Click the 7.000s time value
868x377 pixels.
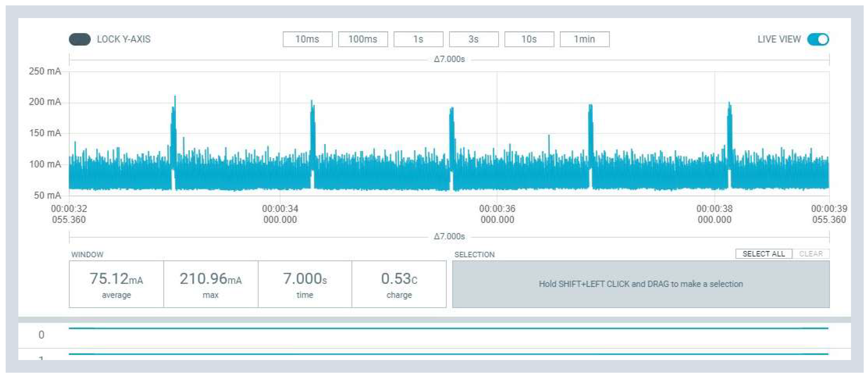[x=305, y=279]
